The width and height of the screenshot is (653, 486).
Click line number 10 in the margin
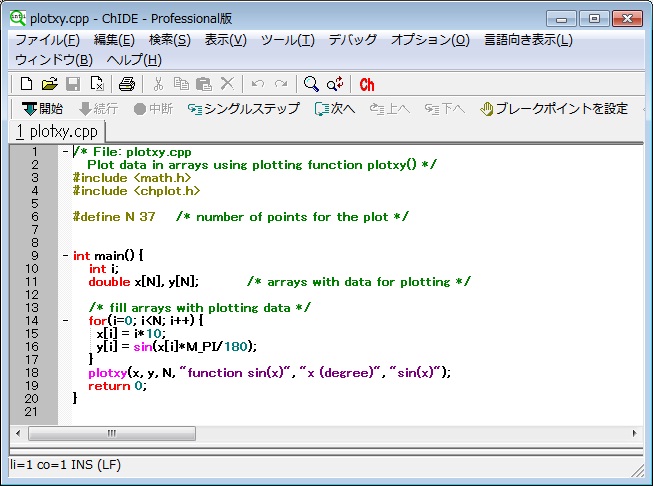tap(32, 269)
